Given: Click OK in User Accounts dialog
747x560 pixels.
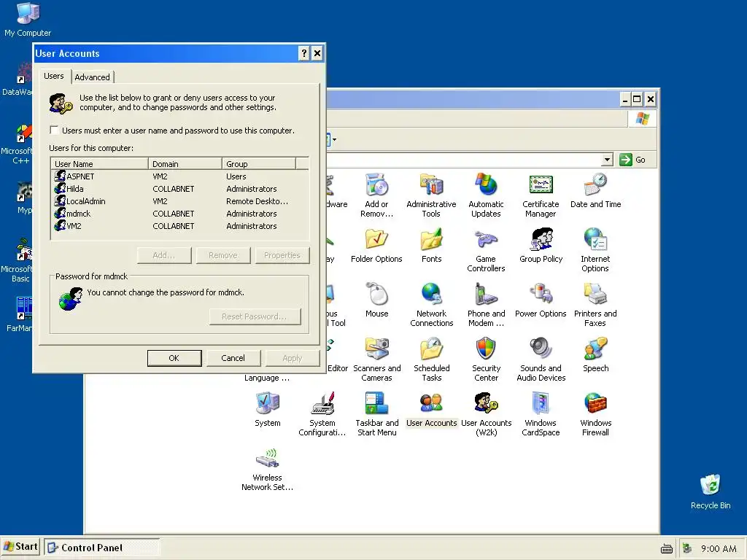Looking at the screenshot, I should [174, 358].
